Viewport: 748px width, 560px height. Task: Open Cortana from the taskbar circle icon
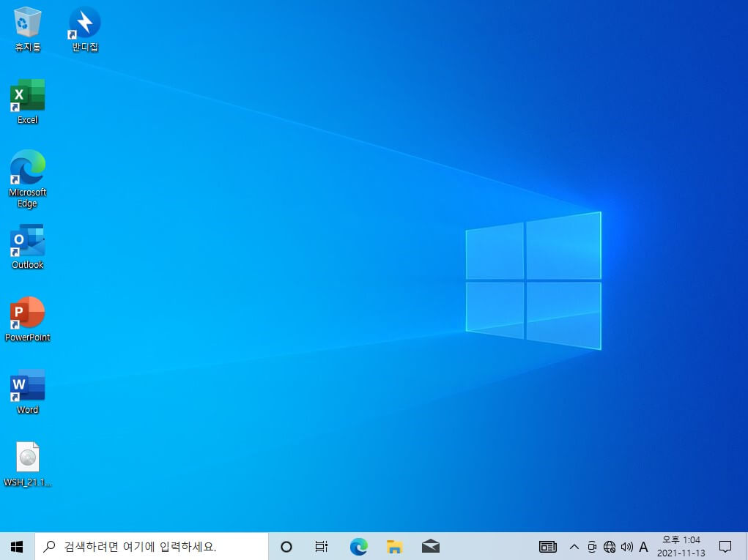pos(286,547)
